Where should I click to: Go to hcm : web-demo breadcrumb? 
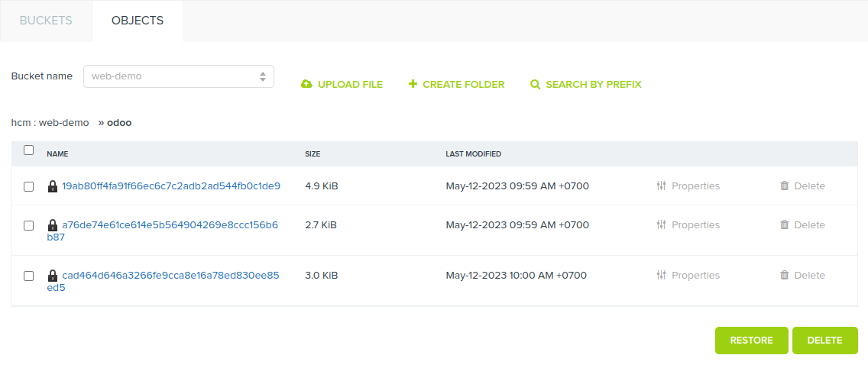point(50,122)
